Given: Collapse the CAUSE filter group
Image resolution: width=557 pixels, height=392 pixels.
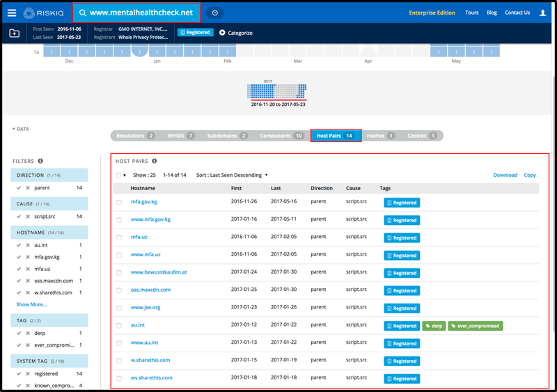Looking at the screenshot, I should [49, 203].
